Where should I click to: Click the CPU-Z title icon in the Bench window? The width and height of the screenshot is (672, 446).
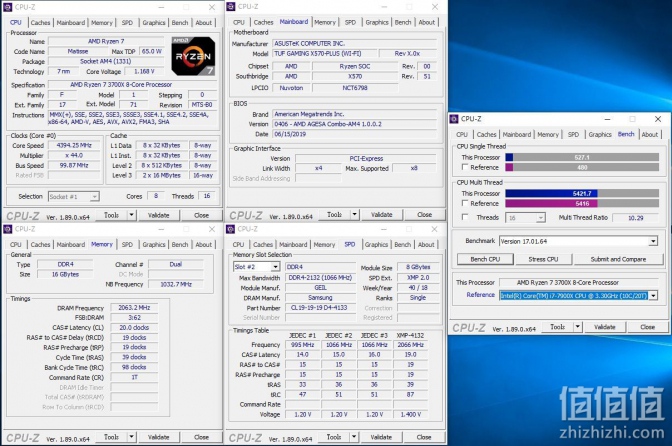click(x=454, y=119)
